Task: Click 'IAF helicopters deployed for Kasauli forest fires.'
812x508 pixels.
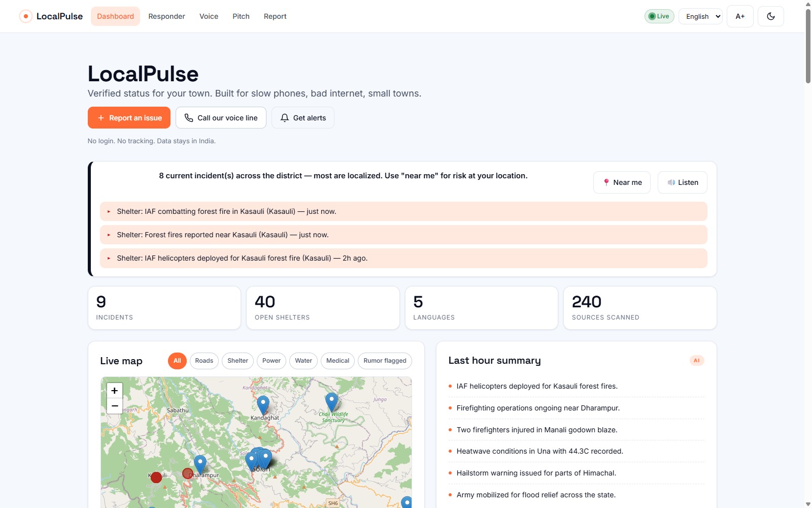Action: pyautogui.click(x=537, y=386)
